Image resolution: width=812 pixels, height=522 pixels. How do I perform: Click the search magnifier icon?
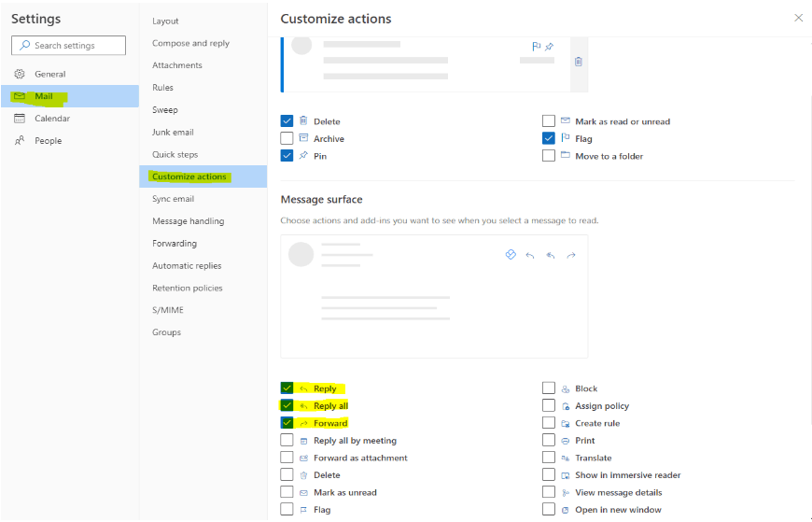click(x=24, y=45)
